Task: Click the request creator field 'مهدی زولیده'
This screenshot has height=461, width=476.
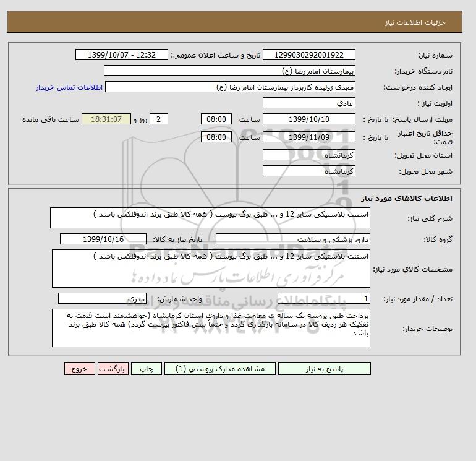Action: tap(230, 87)
